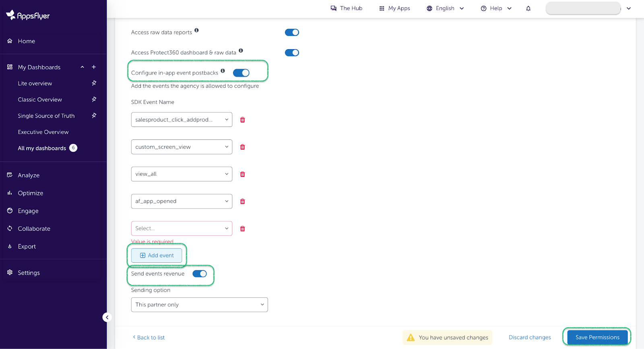Open All my dashboards
This screenshot has height=349, width=644.
click(42, 148)
